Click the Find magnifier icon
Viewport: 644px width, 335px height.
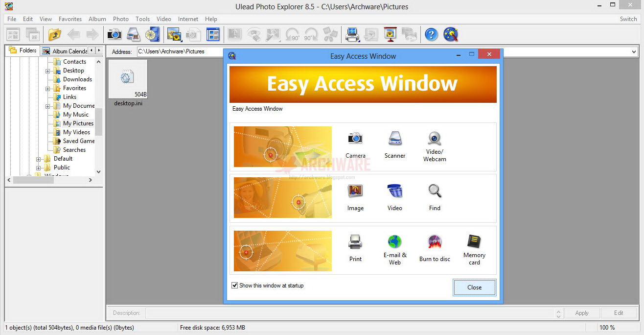tap(435, 191)
